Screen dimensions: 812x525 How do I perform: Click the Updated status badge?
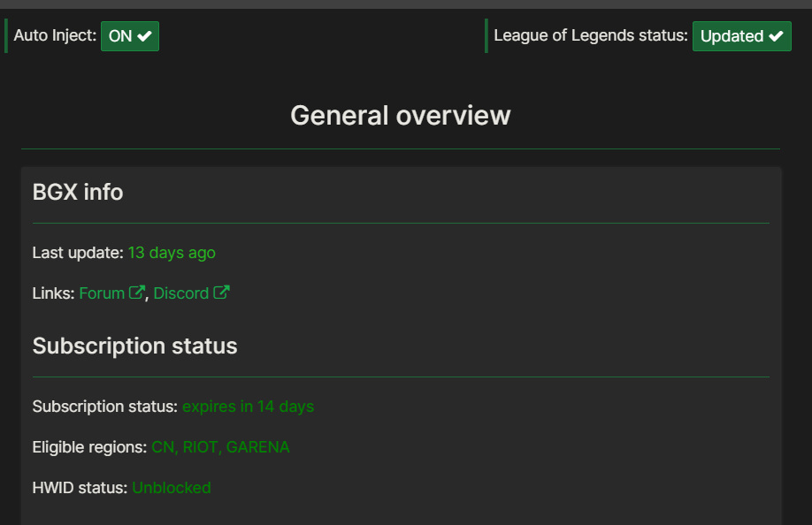click(741, 36)
